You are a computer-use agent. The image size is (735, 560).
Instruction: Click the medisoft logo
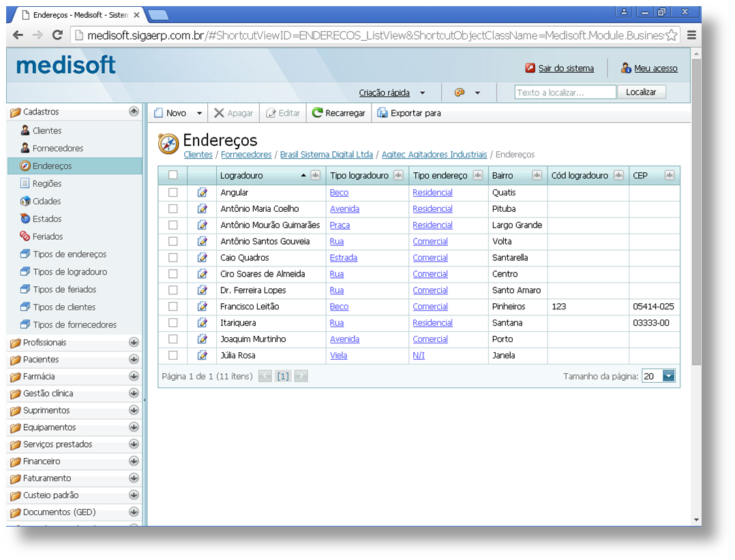(65, 65)
